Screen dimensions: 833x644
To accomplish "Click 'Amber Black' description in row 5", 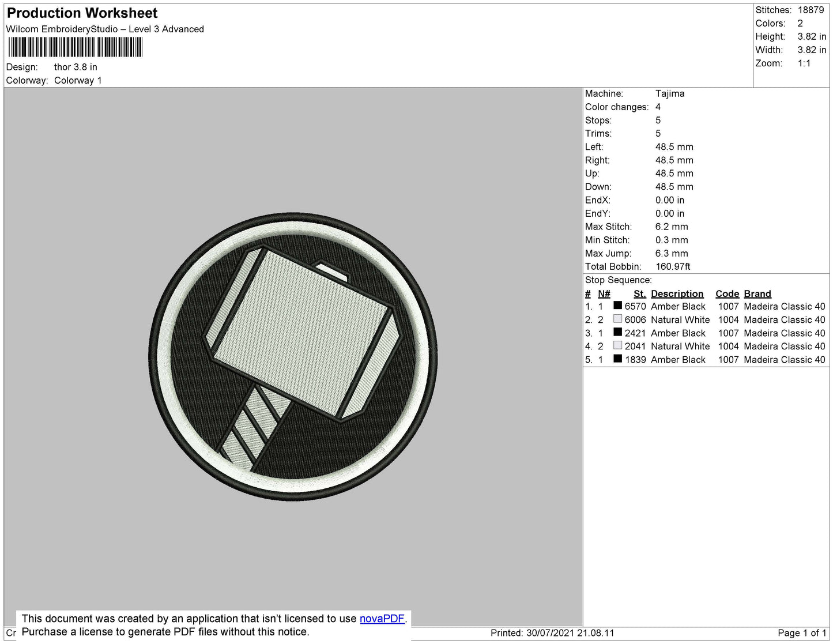I will 678,359.
